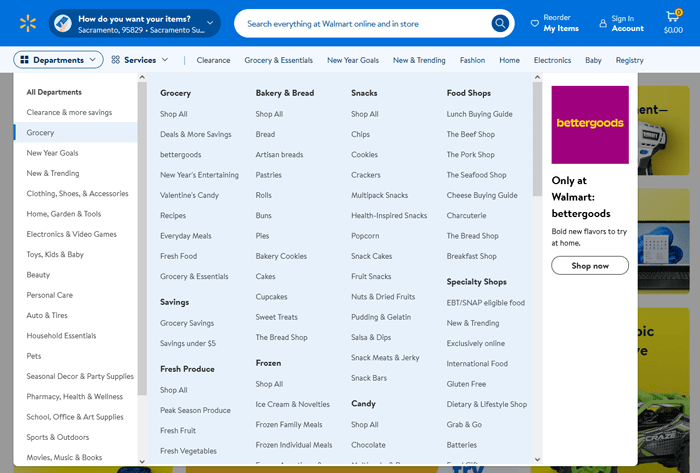Click the Services grid icon

click(116, 60)
